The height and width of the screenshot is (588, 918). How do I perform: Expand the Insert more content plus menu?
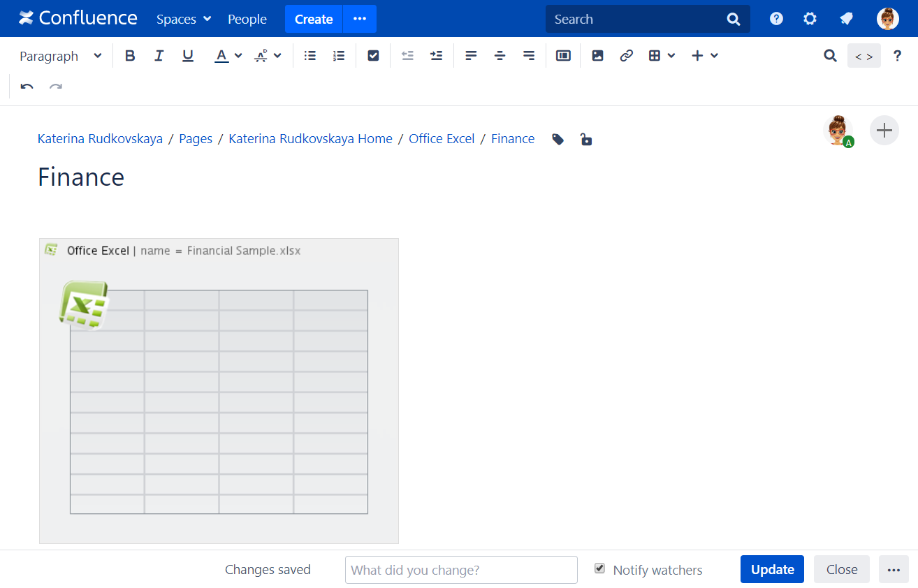pyautogui.click(x=704, y=56)
